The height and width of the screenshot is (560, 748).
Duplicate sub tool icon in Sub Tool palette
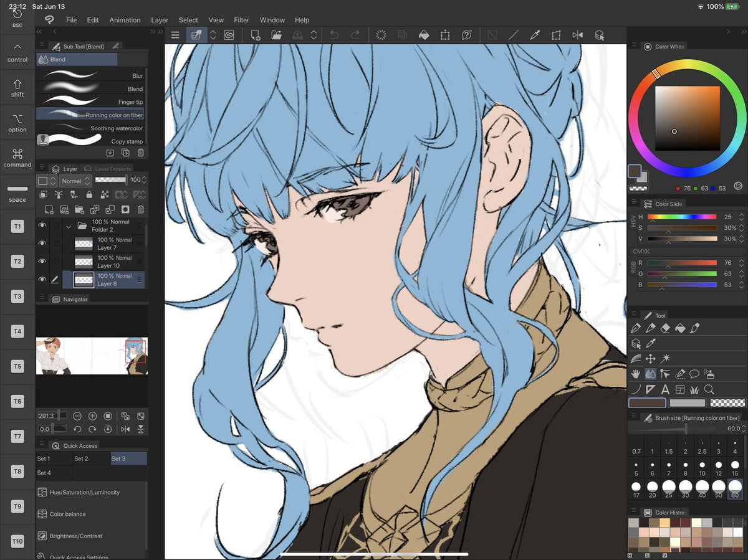tap(125, 153)
